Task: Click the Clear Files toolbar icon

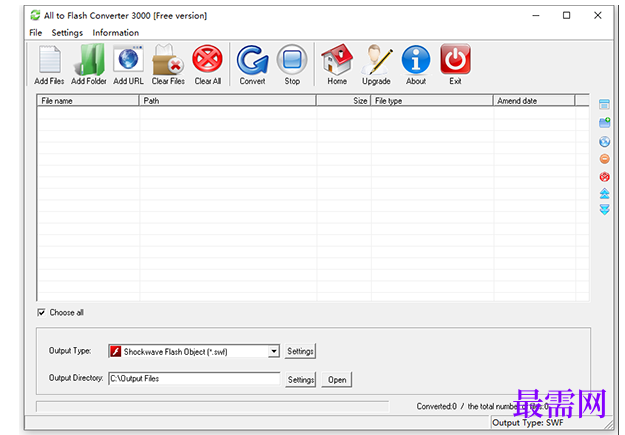Action: [168, 60]
